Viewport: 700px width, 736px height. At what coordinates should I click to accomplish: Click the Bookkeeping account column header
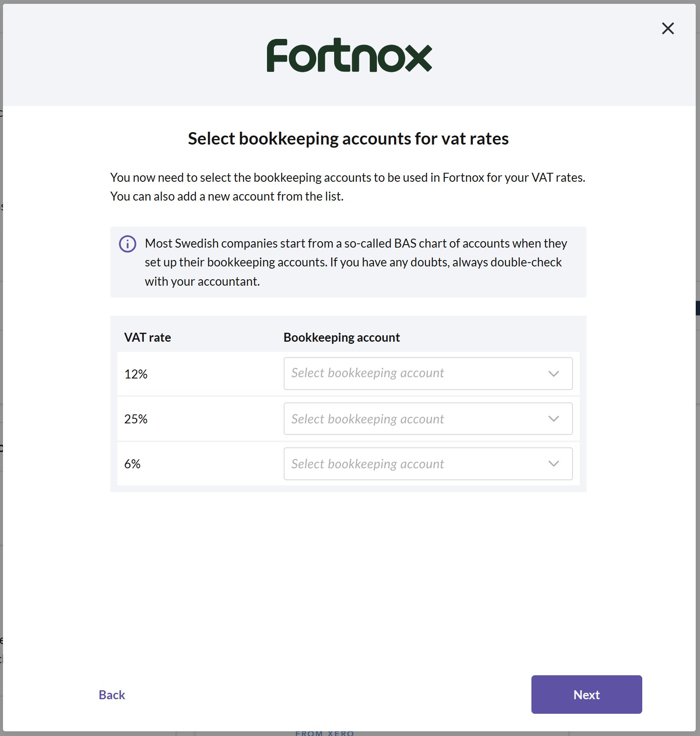[x=341, y=337]
